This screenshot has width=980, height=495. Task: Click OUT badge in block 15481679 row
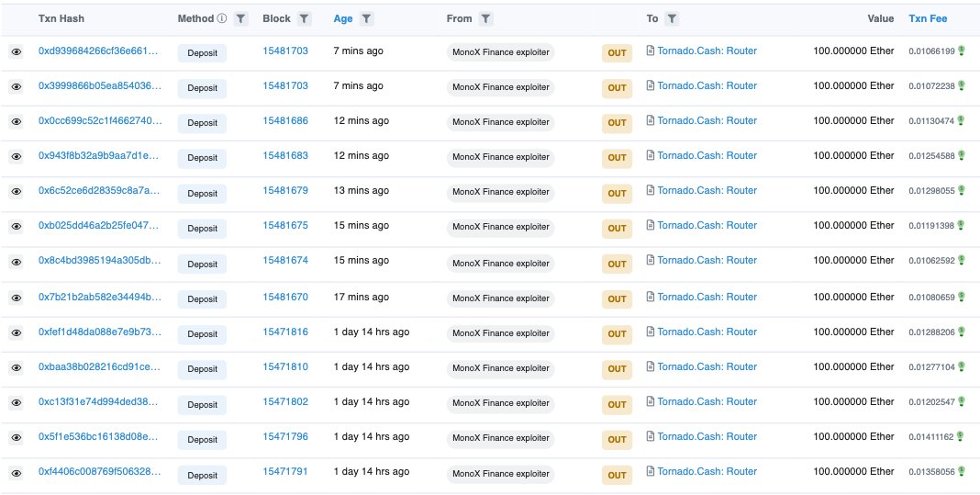(617, 194)
